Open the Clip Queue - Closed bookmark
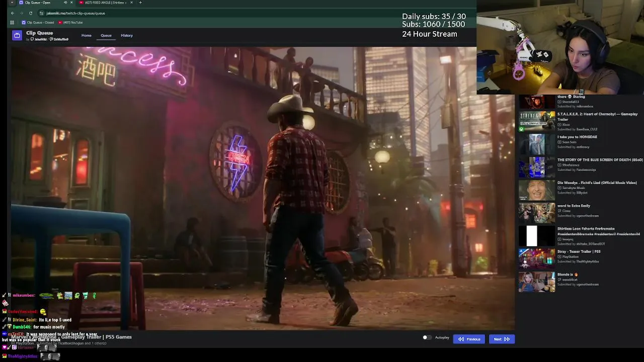 tap(38, 23)
